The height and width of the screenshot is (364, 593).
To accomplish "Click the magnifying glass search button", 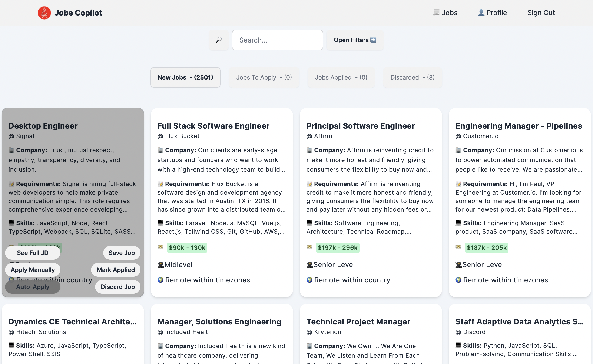I will [219, 40].
